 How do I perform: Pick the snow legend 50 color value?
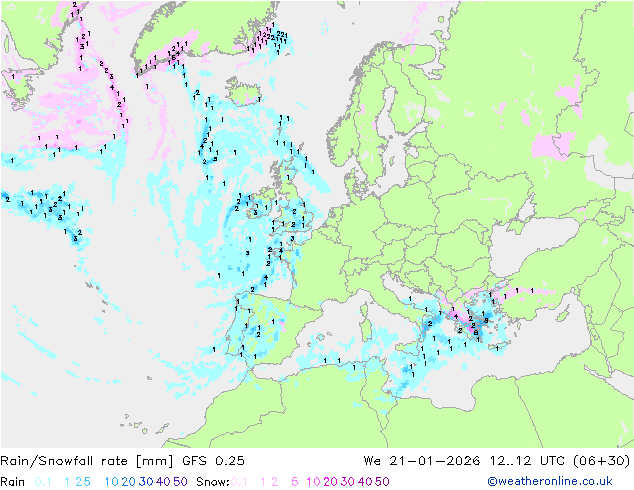[x=383, y=482]
